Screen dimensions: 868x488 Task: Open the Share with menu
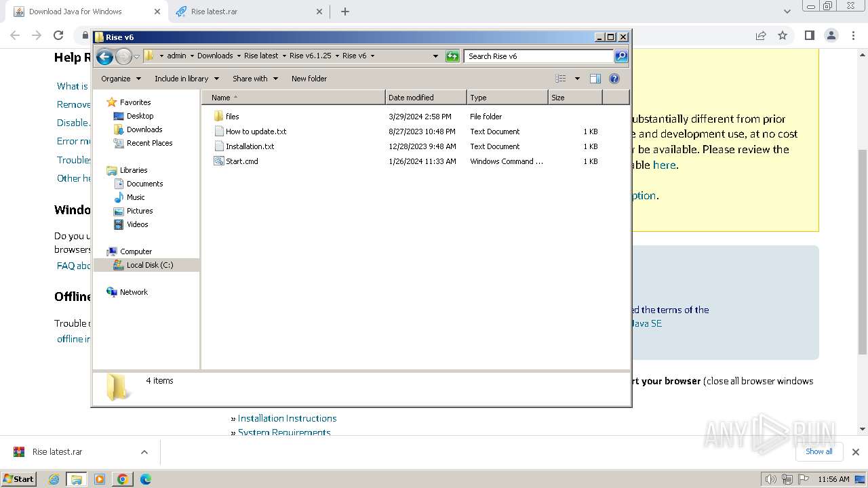tap(255, 79)
